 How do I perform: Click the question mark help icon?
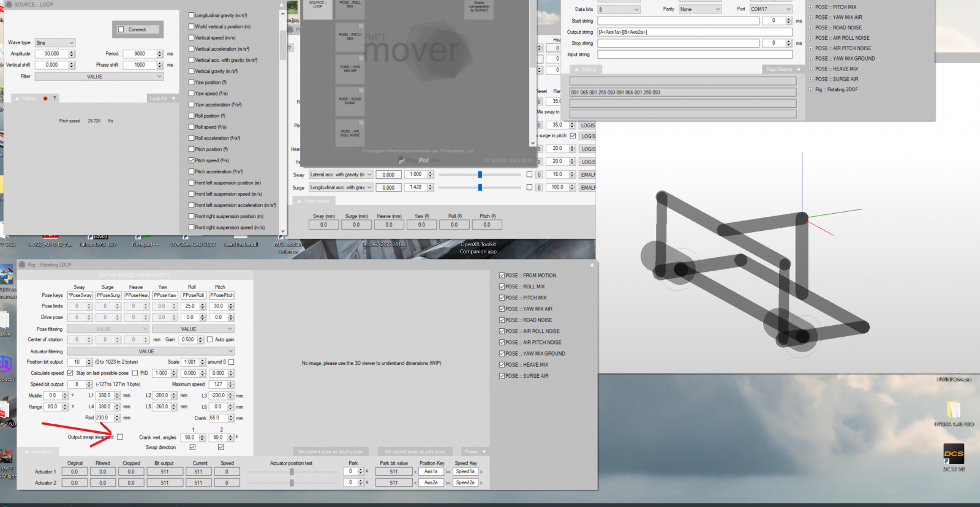pos(55,99)
